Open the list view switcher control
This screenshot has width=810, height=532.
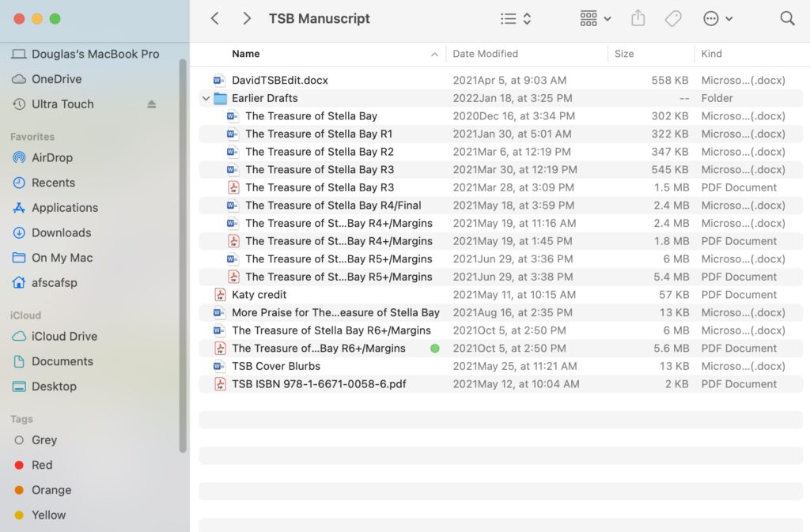click(516, 18)
